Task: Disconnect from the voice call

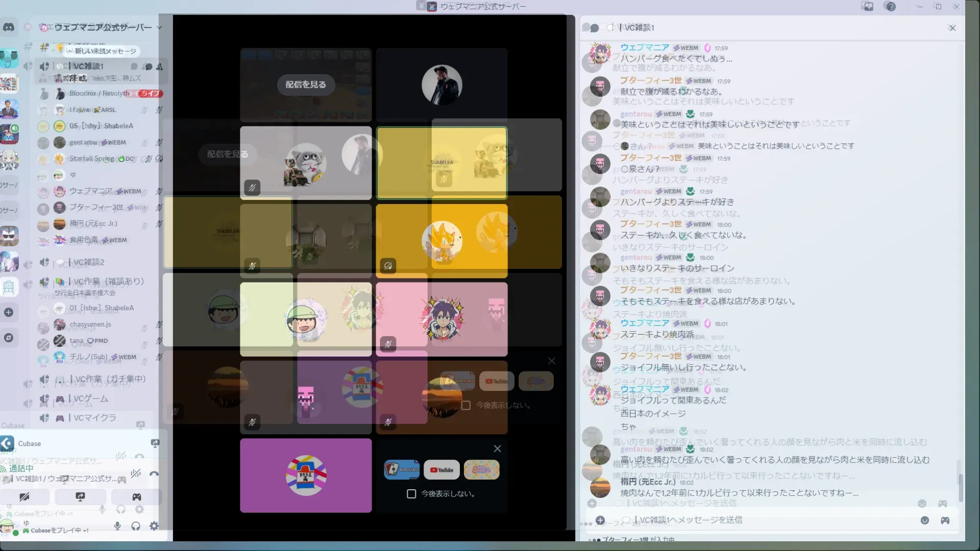Action: 154,474
